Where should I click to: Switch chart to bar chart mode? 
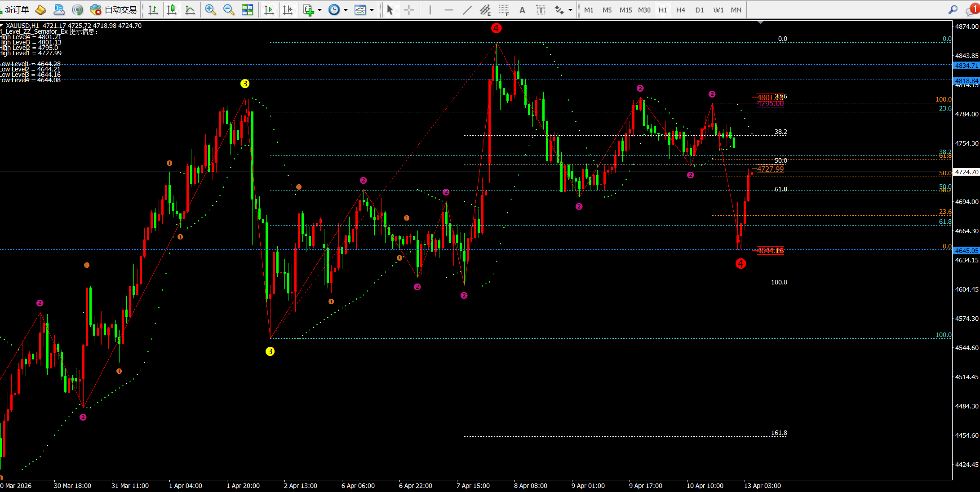pyautogui.click(x=153, y=9)
